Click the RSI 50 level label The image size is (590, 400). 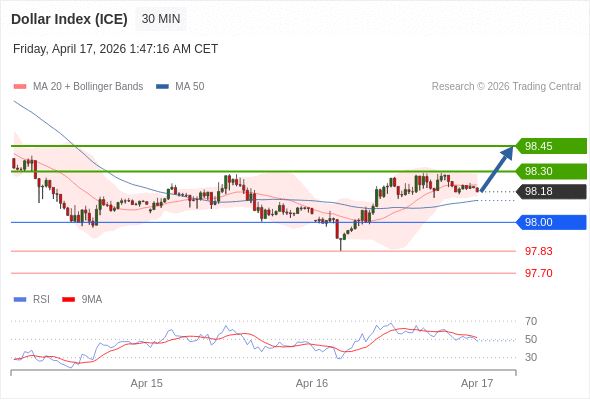(531, 339)
